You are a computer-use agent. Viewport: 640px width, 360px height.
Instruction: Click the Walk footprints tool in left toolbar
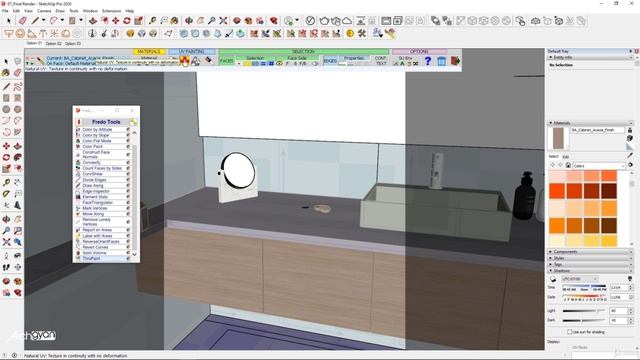click(x=6, y=267)
